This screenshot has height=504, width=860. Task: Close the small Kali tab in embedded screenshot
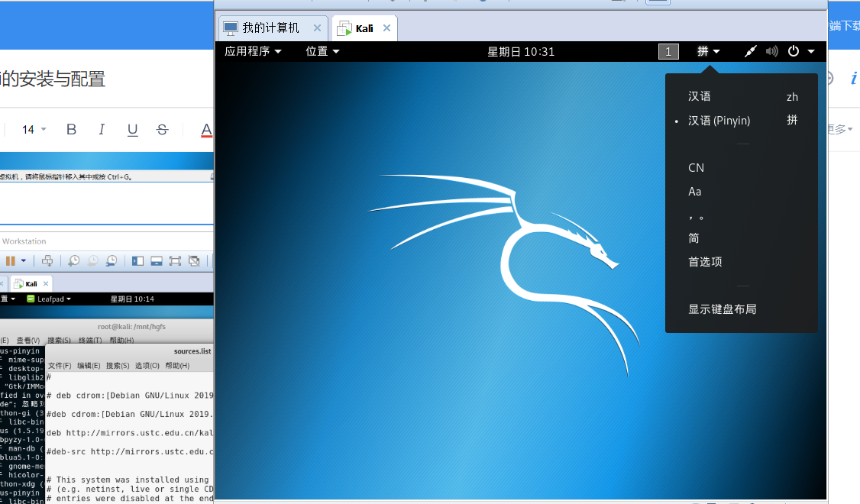tap(46, 283)
